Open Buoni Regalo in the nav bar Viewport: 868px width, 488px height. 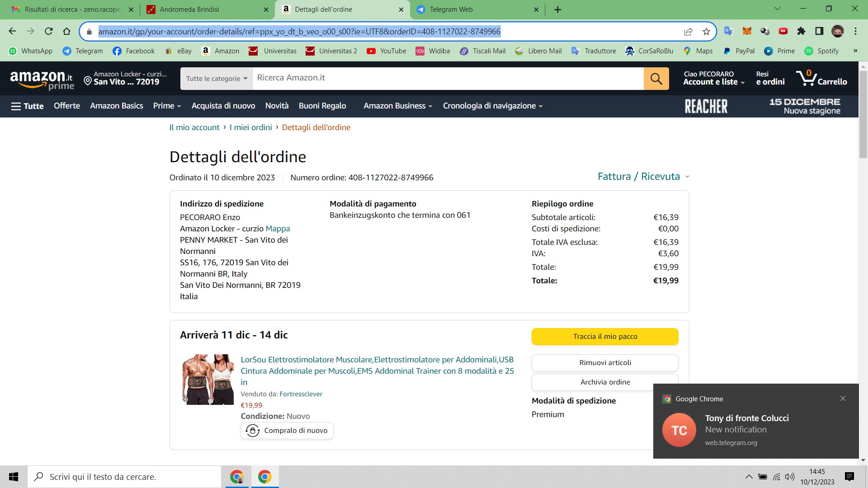322,106
